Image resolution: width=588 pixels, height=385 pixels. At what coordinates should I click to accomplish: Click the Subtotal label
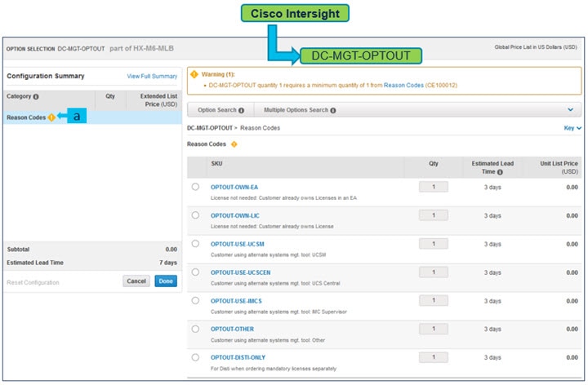tap(18, 250)
